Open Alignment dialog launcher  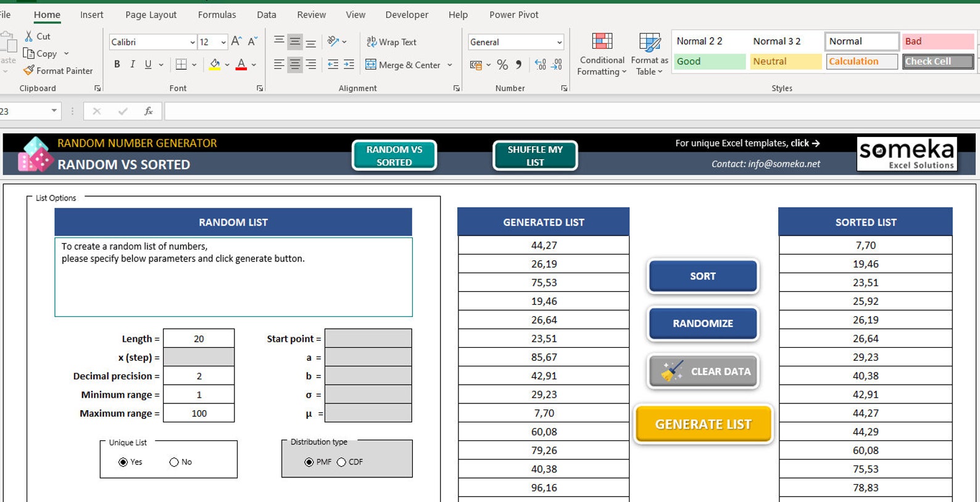(x=457, y=89)
